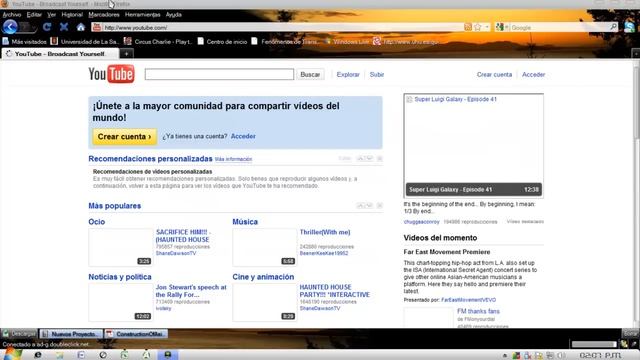Open the search engine selector dropdown
The image size is (640, 360).
[x=502, y=27]
